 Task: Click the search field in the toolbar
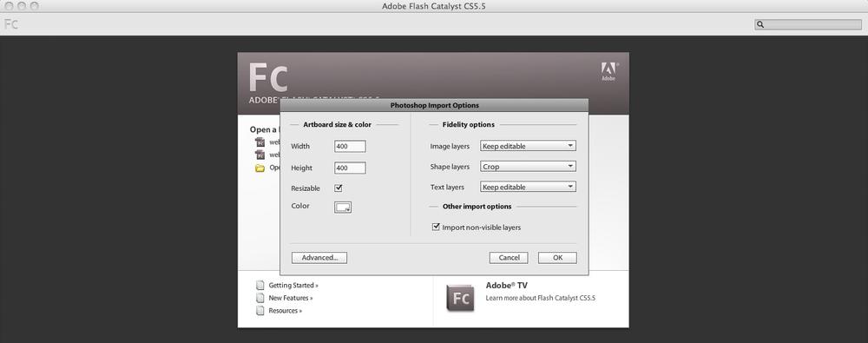coord(808,24)
